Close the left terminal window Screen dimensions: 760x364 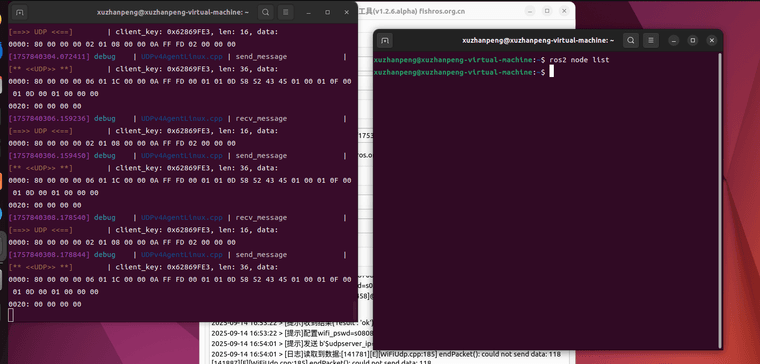click(x=346, y=12)
